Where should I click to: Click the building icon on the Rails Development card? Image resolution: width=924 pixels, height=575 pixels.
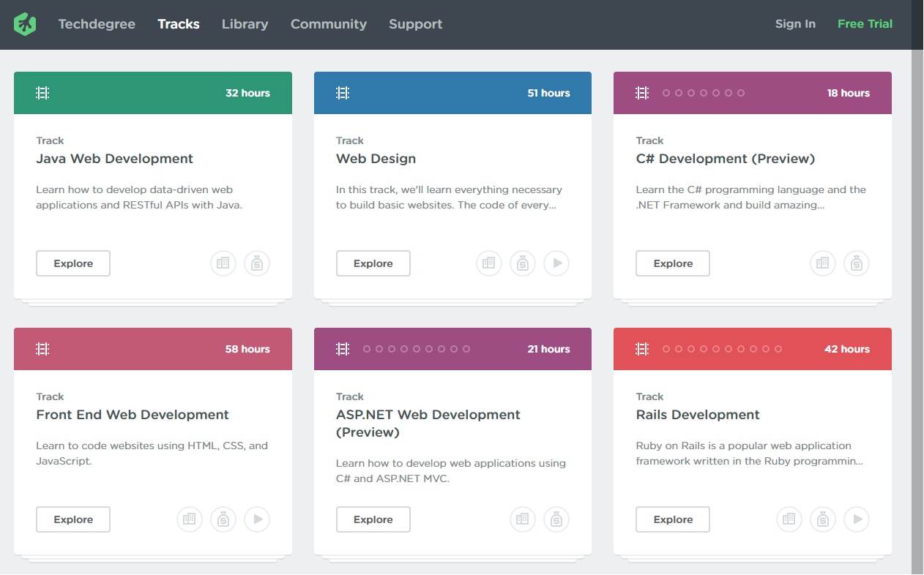point(789,519)
